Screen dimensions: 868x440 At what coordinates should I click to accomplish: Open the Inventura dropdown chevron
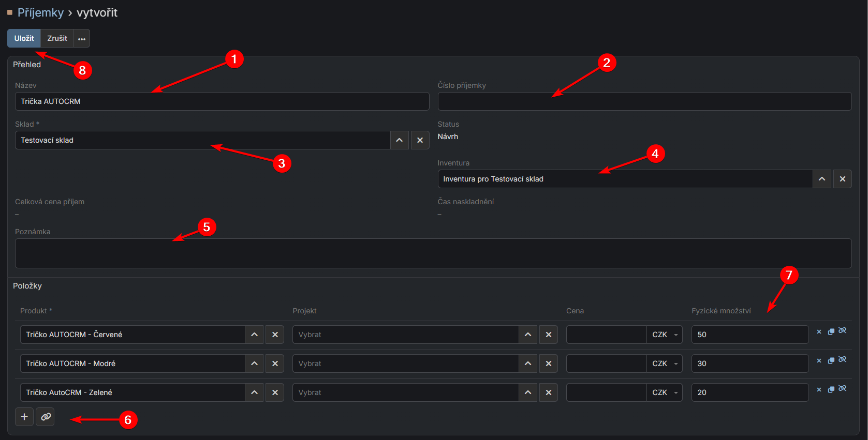point(821,179)
